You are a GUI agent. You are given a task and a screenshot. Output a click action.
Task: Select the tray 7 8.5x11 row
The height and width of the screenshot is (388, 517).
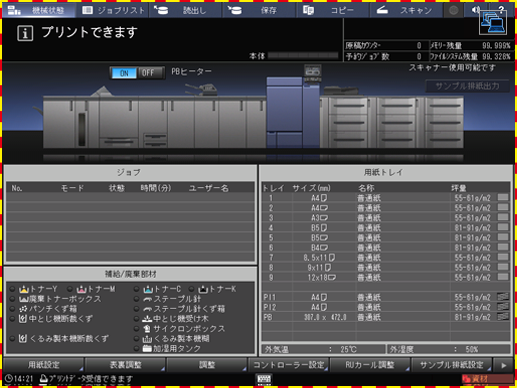(x=386, y=257)
